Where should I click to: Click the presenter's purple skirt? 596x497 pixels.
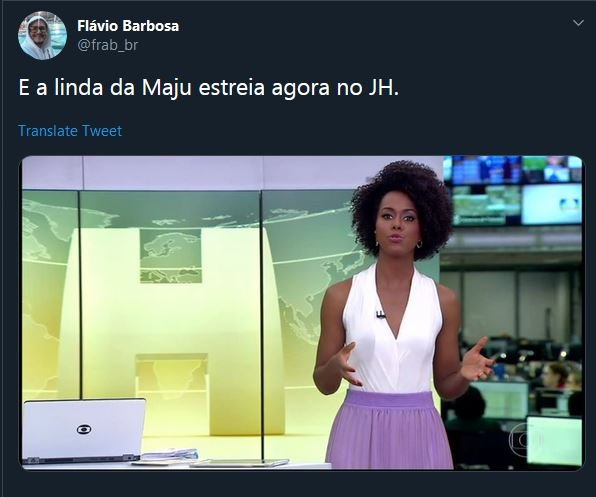(389, 429)
